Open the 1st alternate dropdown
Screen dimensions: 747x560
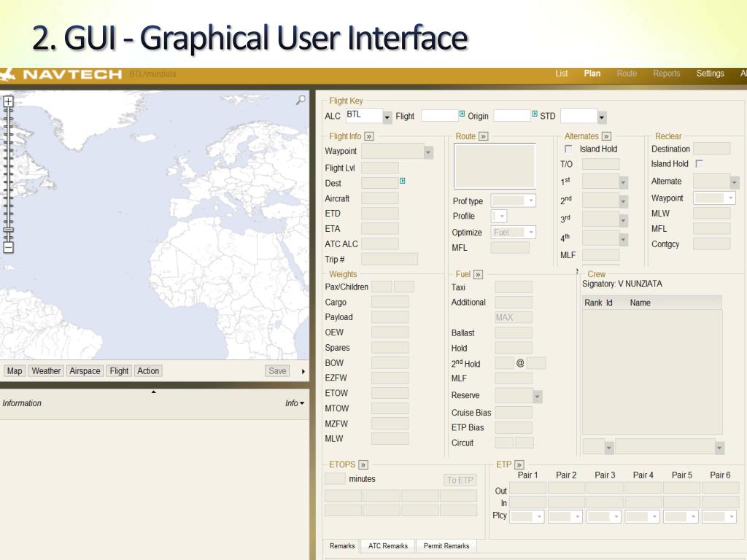point(623,183)
